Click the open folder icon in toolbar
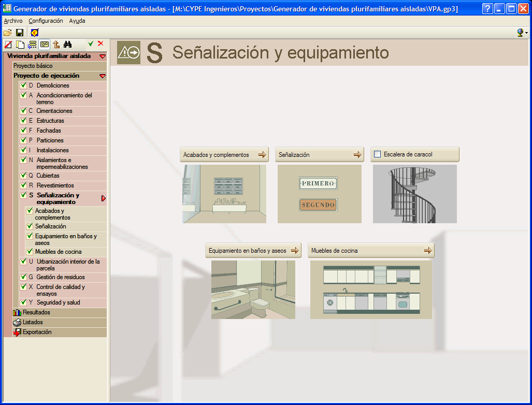Image resolution: width=532 pixels, height=405 pixels. (x=8, y=33)
